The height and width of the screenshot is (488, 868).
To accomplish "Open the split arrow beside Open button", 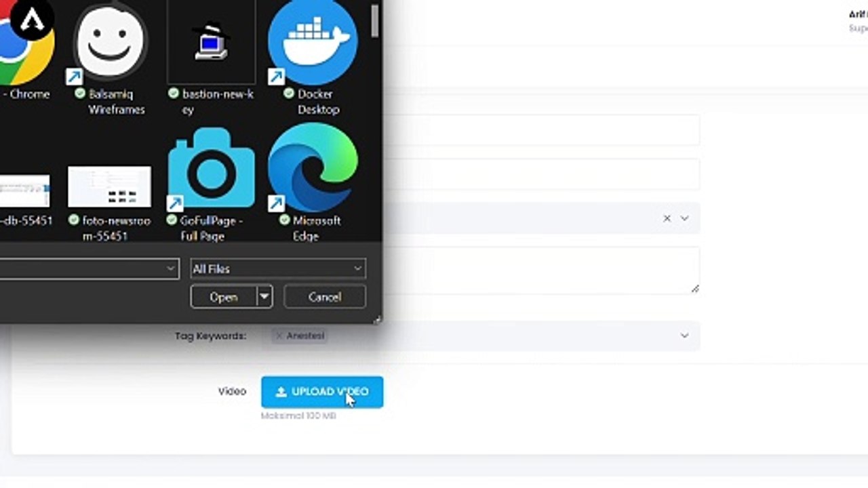I will point(264,297).
